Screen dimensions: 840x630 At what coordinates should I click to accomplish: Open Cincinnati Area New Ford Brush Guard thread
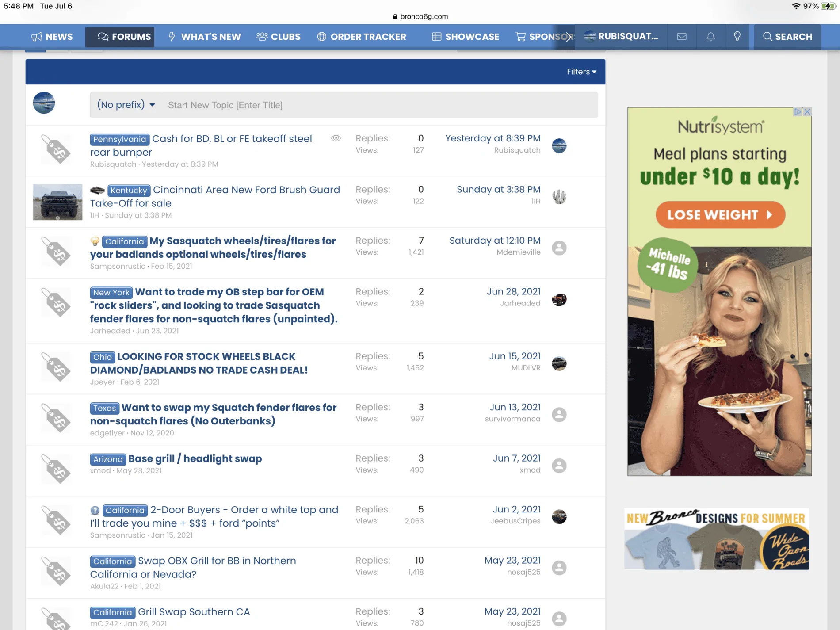215,196
